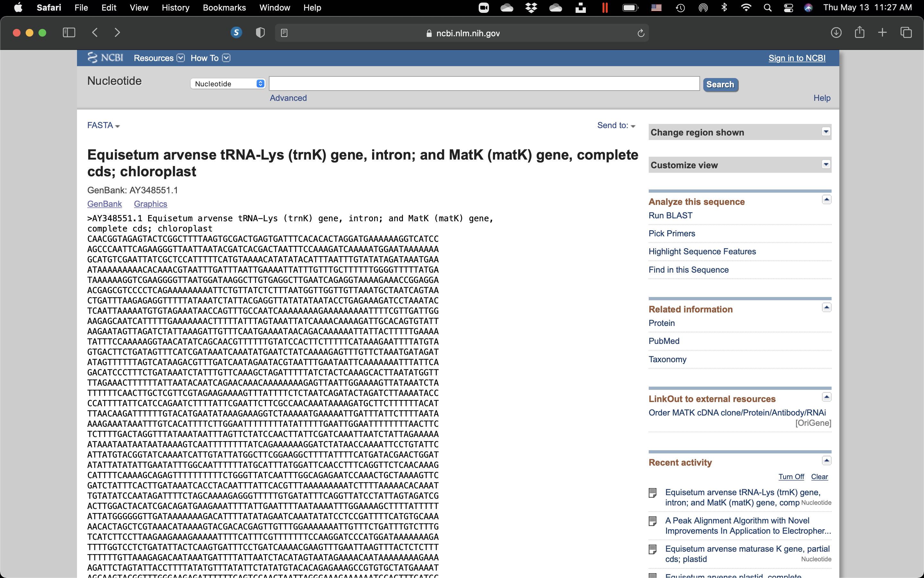Image resolution: width=924 pixels, height=578 pixels.
Task: Open Find in this Sequence
Action: [689, 270]
